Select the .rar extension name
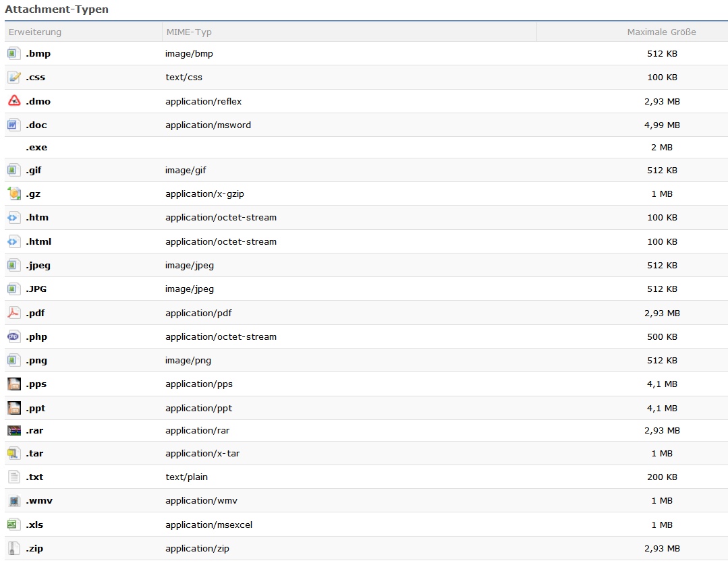 [34, 430]
